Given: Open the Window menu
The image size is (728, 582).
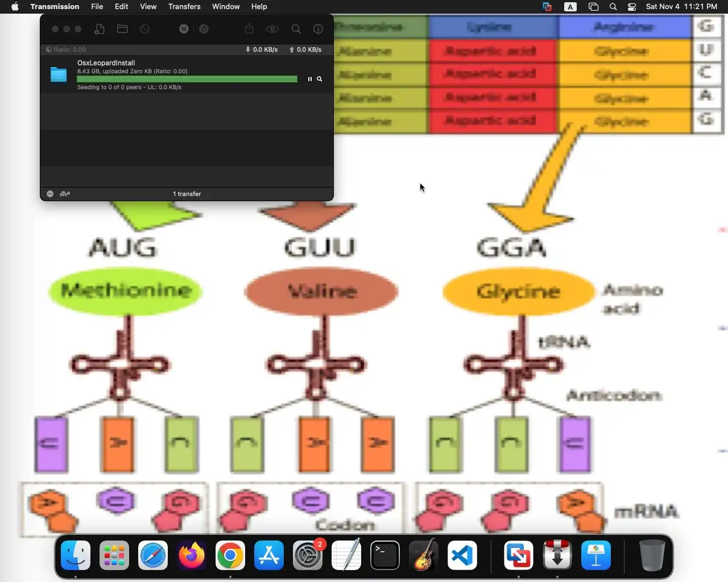Looking at the screenshot, I should (226, 6).
